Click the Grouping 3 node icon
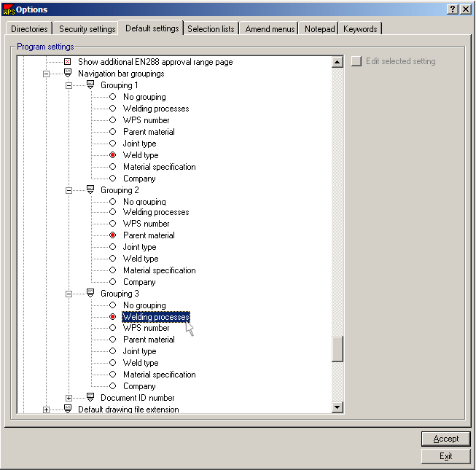Viewport: 476px width, 470px height. coord(90,294)
